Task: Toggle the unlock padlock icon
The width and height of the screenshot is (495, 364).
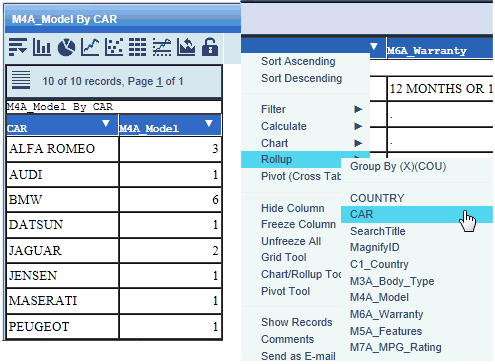Action: tap(210, 47)
